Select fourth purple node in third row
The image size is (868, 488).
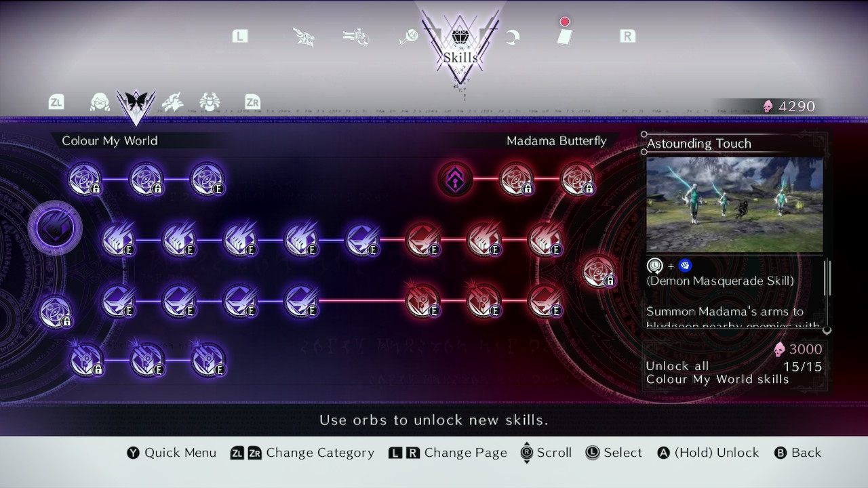(301, 300)
